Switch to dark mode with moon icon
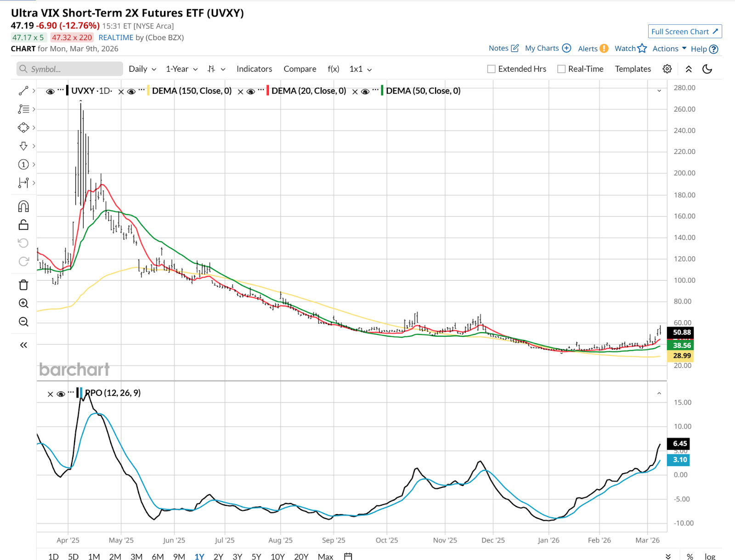 pyautogui.click(x=707, y=69)
